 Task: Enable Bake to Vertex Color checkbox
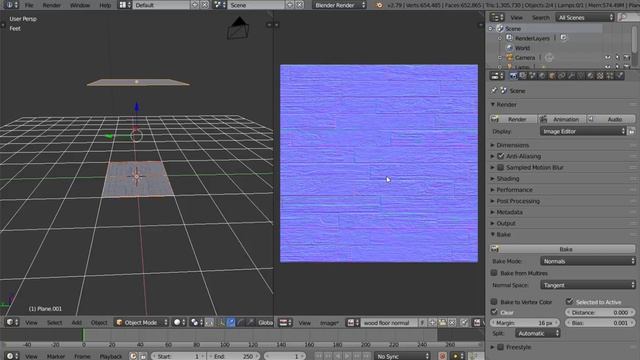coord(494,302)
